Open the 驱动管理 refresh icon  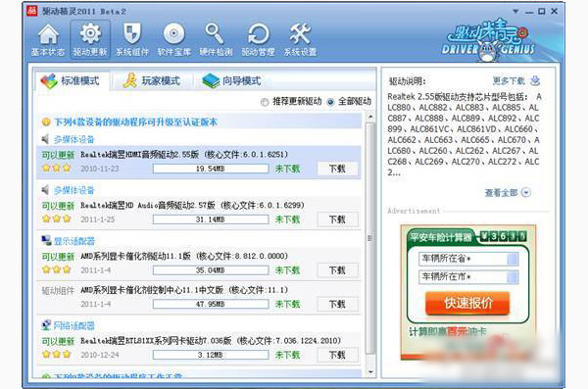click(x=258, y=39)
